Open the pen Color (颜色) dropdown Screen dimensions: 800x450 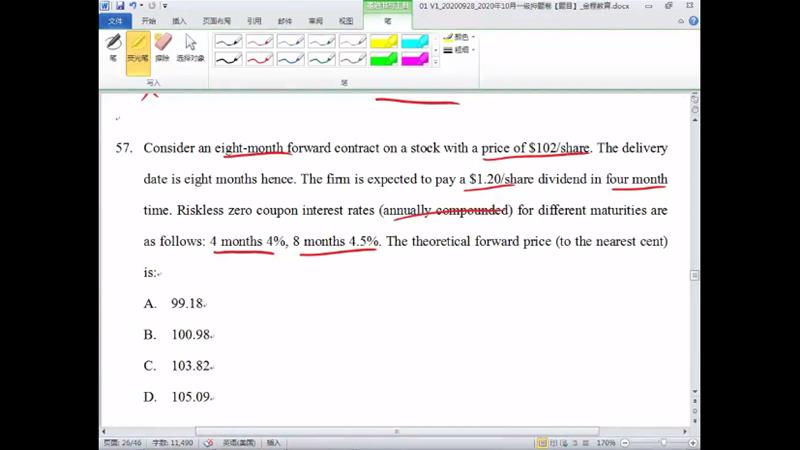click(x=460, y=37)
